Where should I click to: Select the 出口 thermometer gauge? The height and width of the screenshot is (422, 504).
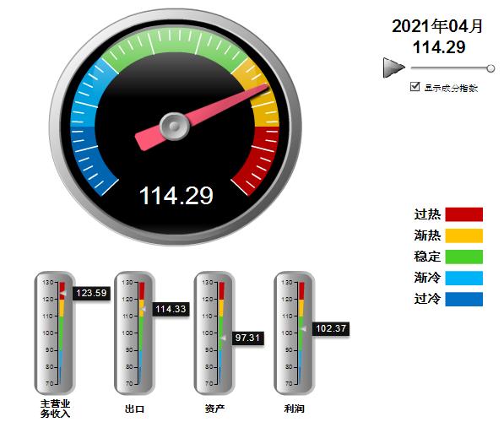pyautogui.click(x=134, y=333)
